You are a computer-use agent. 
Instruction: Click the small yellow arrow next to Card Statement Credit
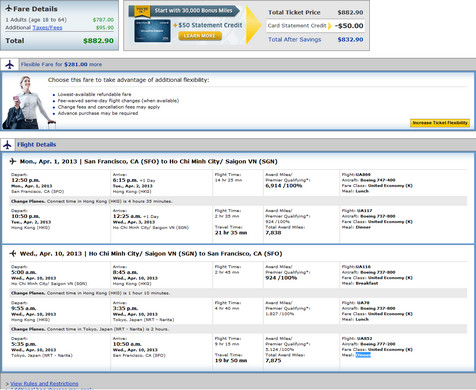330,26
